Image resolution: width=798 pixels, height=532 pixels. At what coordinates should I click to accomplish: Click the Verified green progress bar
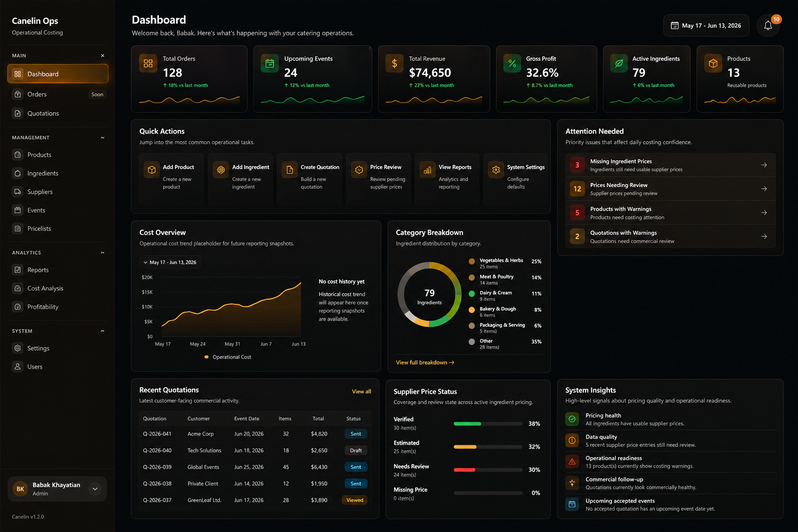(467, 424)
